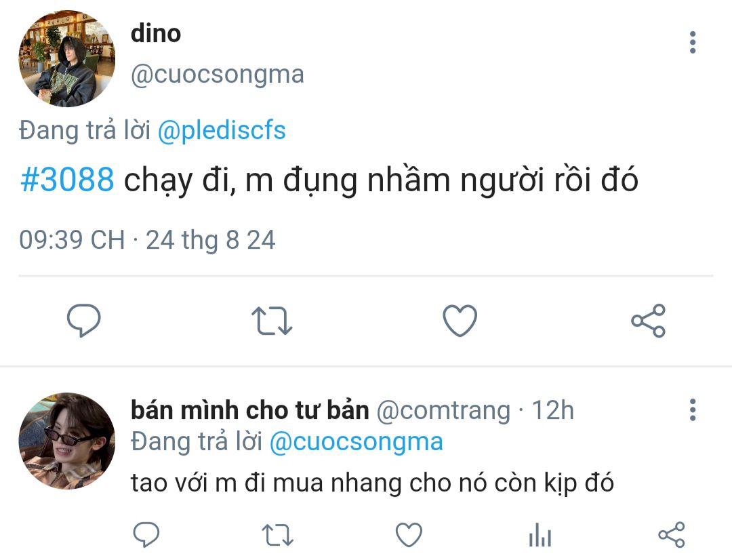Open the #3088 hashtag
Image resolution: width=732 pixels, height=560 pixels.
pos(67,180)
